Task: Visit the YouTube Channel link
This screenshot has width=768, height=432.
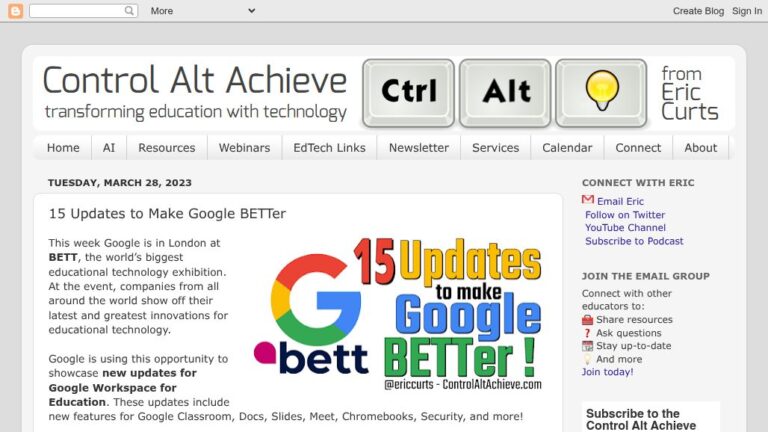Action: tap(625, 228)
